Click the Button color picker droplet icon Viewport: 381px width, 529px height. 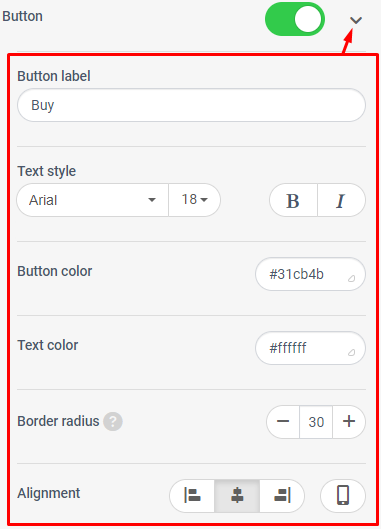pyautogui.click(x=351, y=278)
